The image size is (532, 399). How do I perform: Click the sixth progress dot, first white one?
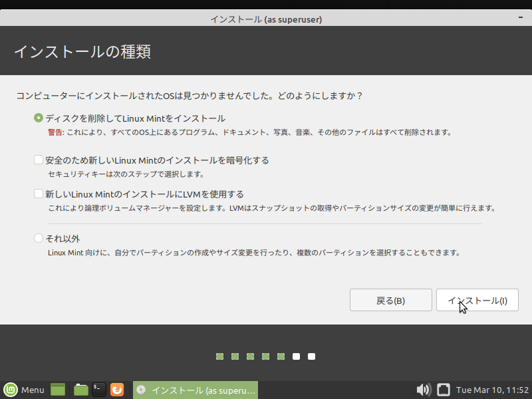pyautogui.click(x=296, y=356)
